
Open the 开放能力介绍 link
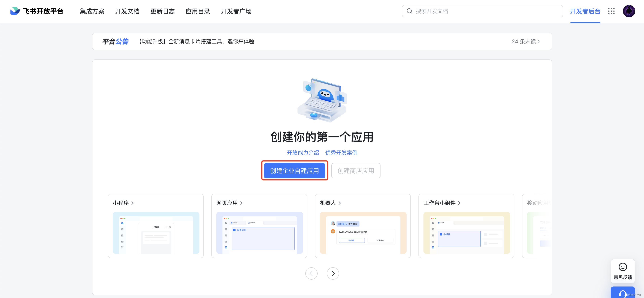tap(303, 153)
